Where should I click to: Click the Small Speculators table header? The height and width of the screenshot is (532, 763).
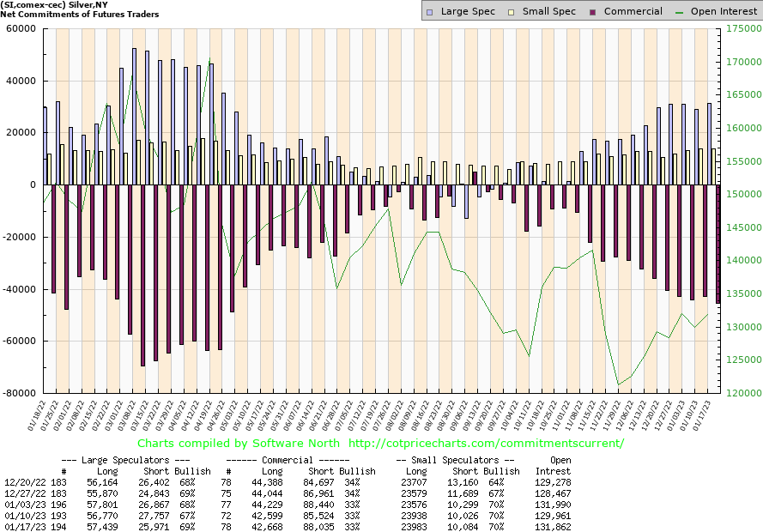click(x=455, y=461)
